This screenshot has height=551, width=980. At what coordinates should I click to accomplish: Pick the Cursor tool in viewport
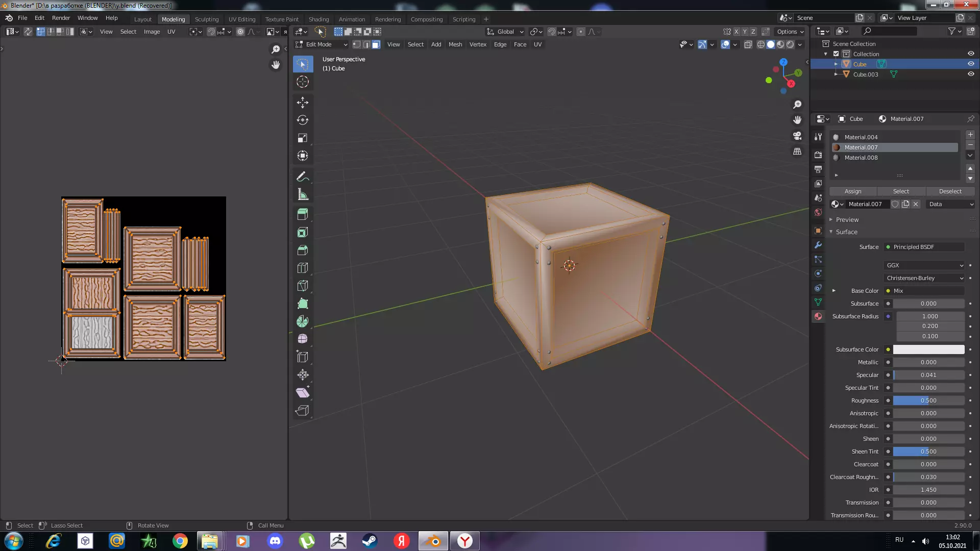click(303, 82)
